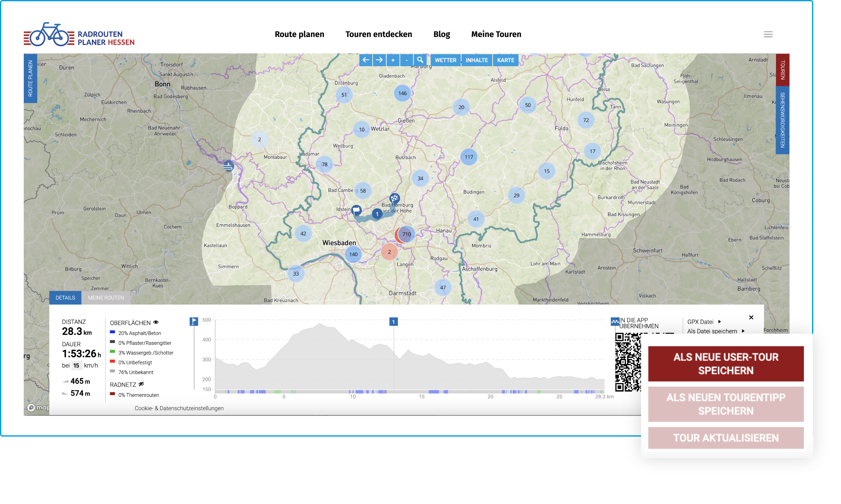Open map search magnifier icon
Image resolution: width=841 pixels, height=504 pixels.
[420, 60]
